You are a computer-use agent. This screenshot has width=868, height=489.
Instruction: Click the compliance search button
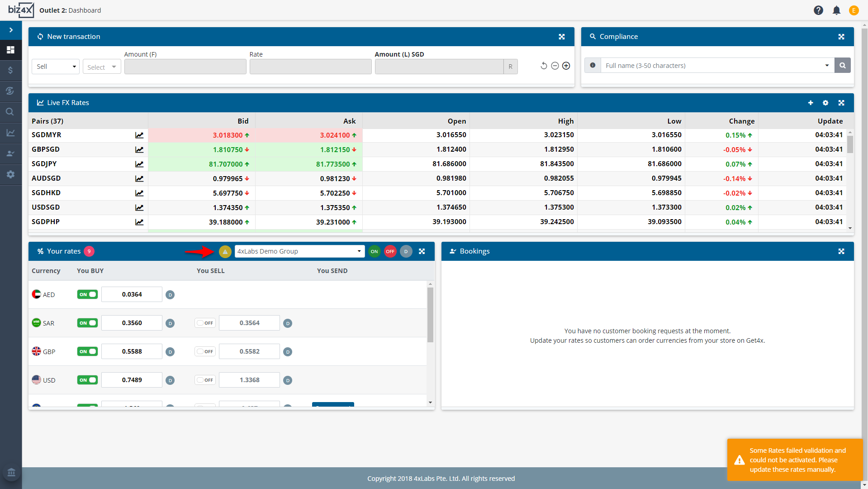[x=843, y=65]
